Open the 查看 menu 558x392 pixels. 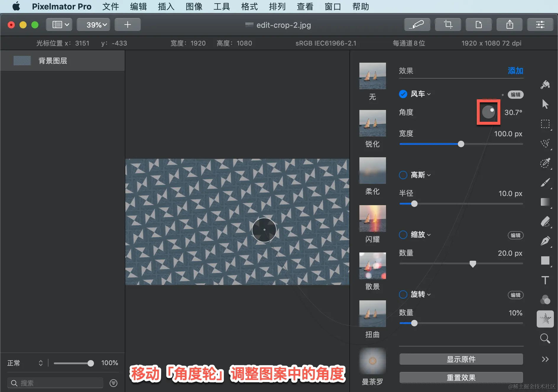coord(305,6)
